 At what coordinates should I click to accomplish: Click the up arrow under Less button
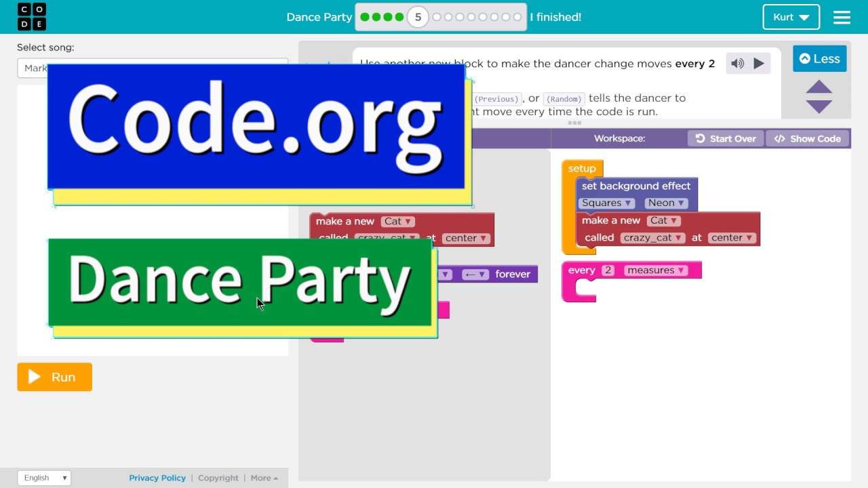[819, 87]
